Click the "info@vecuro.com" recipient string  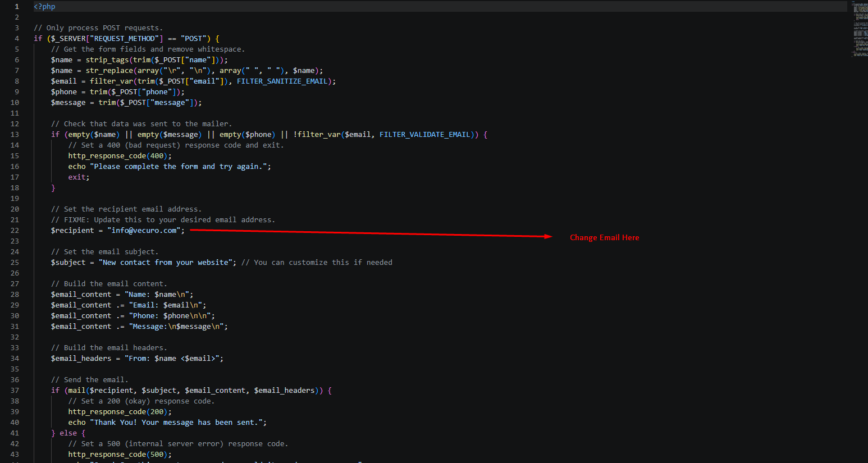[144, 231]
